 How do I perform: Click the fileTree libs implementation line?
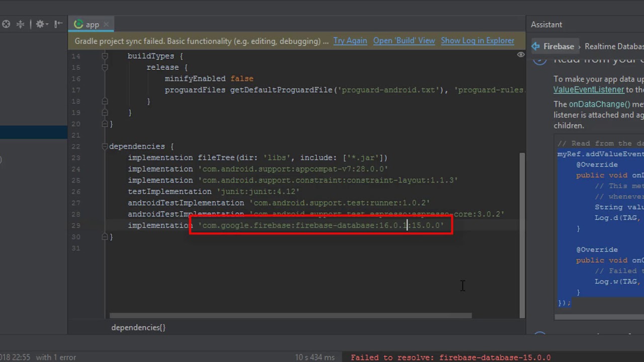[258, 157]
